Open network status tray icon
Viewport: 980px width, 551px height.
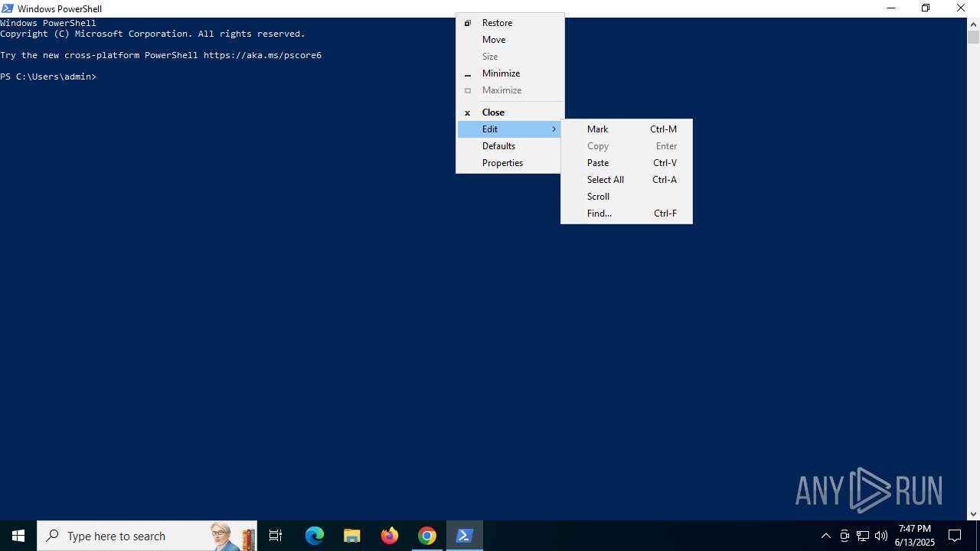pyautogui.click(x=863, y=536)
